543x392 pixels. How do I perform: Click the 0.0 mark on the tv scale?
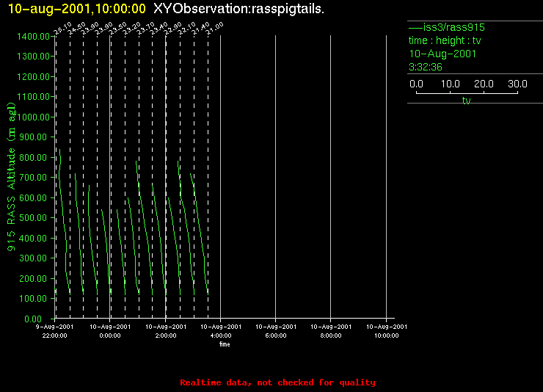click(416, 84)
